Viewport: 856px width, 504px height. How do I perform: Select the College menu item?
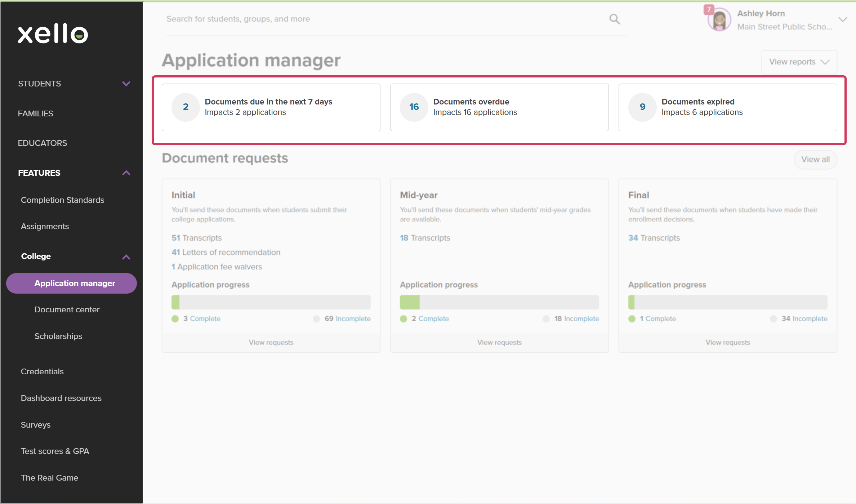click(36, 256)
